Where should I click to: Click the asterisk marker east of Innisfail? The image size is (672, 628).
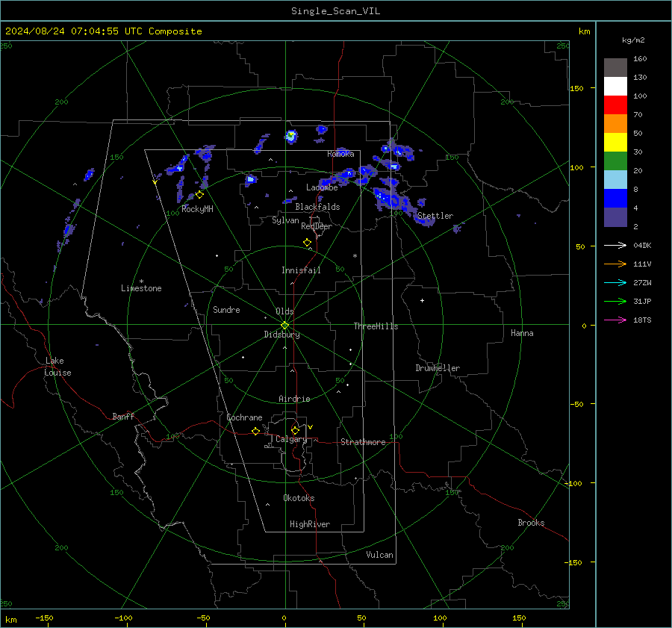[355, 256]
